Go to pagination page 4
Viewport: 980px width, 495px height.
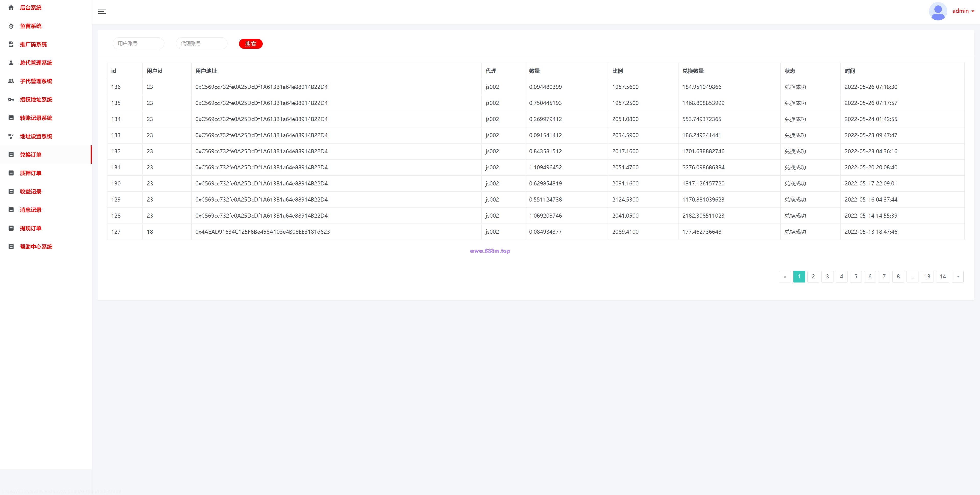(842, 276)
